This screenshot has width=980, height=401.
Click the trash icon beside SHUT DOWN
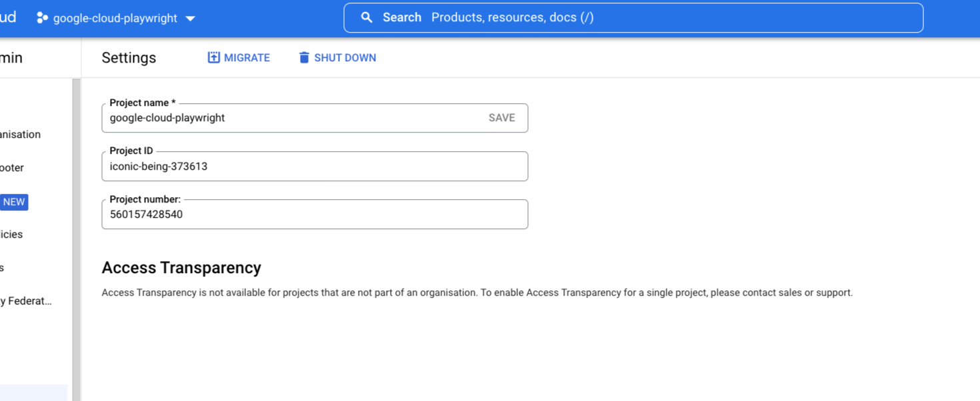point(304,57)
